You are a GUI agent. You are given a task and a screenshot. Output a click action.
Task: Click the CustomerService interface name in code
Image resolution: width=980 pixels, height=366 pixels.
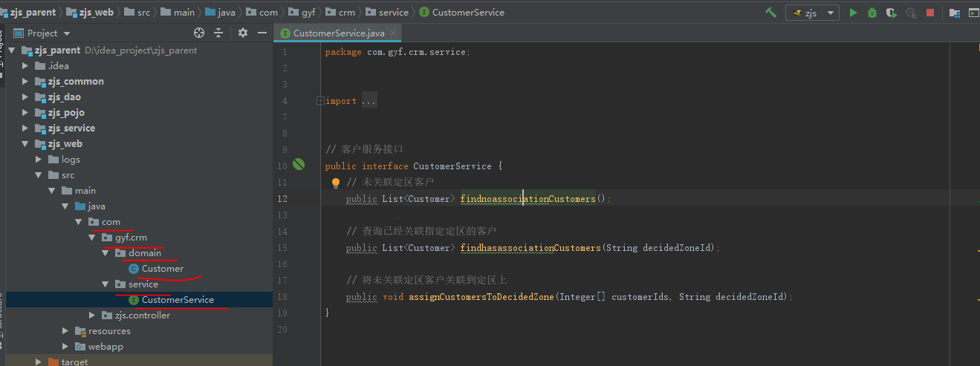[x=452, y=166]
